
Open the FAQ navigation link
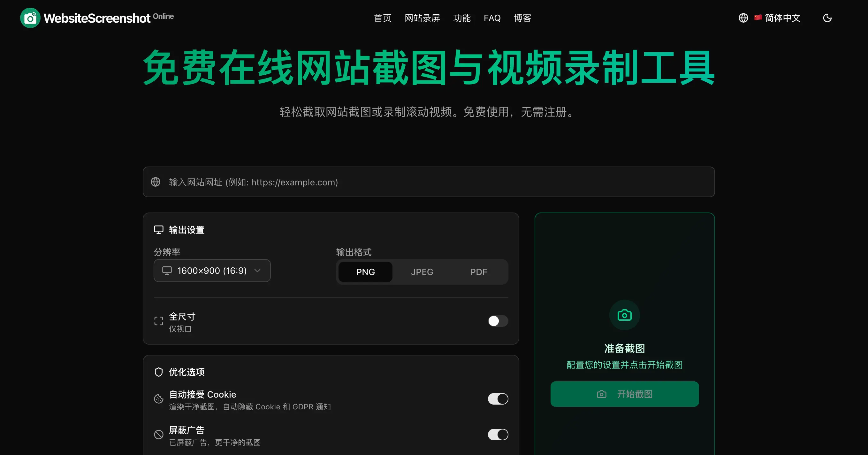pyautogui.click(x=492, y=18)
